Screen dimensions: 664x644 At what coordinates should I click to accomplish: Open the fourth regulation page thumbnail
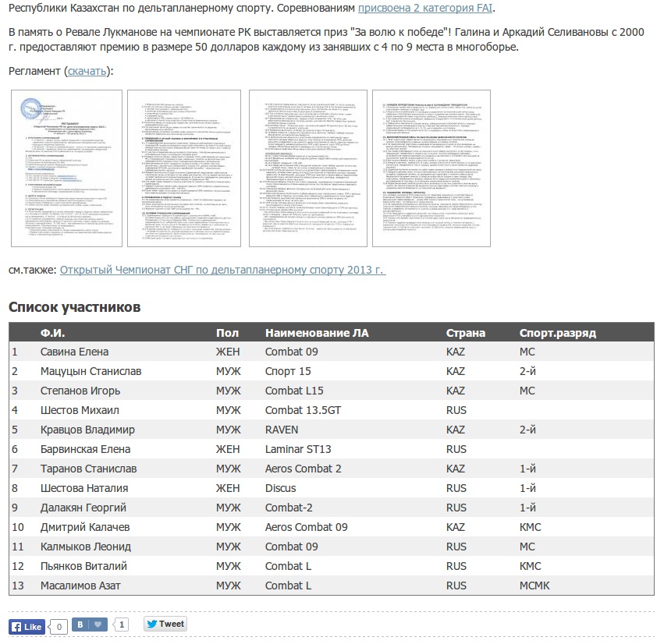(x=431, y=168)
